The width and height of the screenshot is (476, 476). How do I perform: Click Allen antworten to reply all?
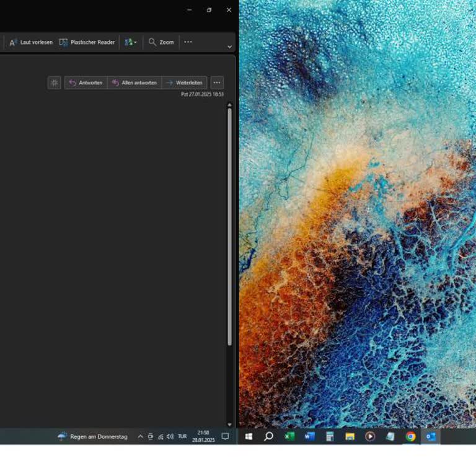click(134, 83)
